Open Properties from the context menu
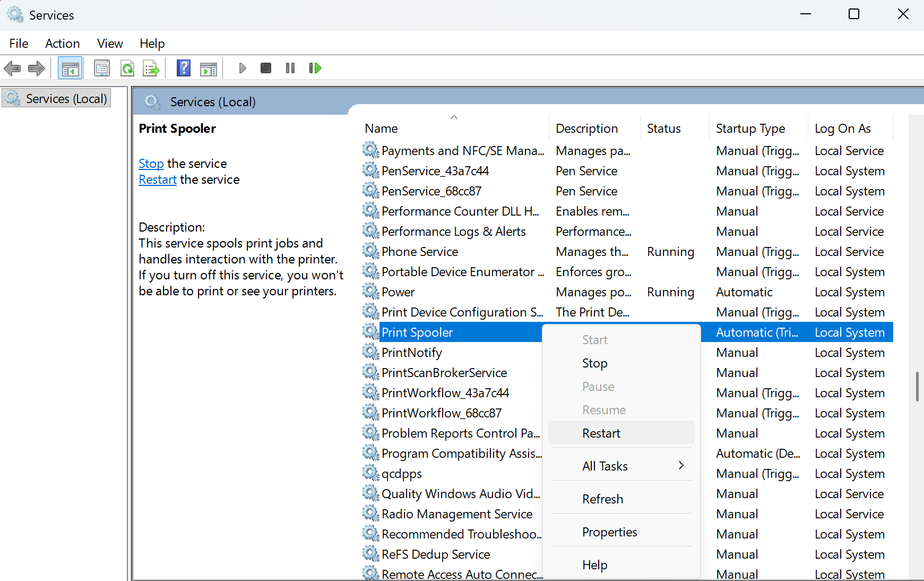Viewport: 924px width, 581px height. pyautogui.click(x=621, y=532)
